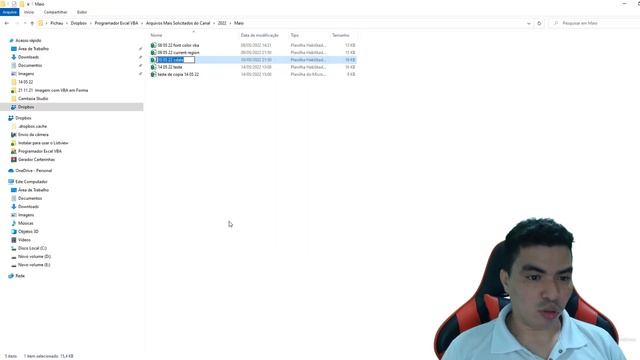Jump to Pichau in the address breadcrumb
The image size is (640, 360).
pyautogui.click(x=57, y=23)
